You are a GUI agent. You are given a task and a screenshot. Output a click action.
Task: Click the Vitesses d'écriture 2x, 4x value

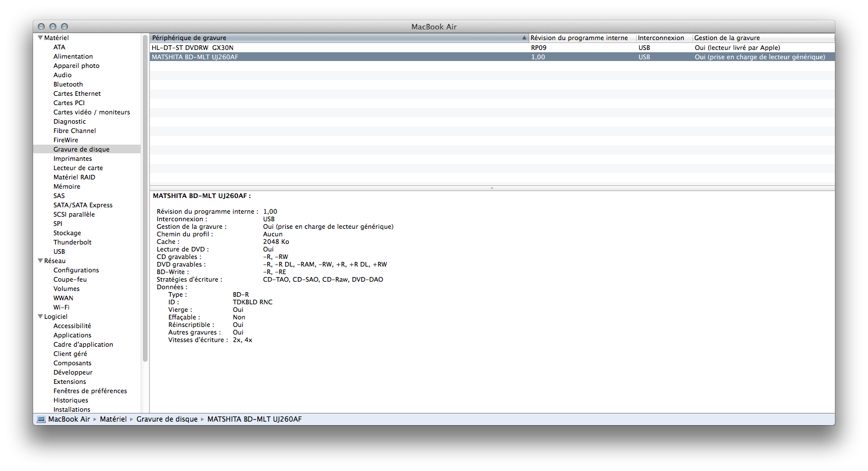click(243, 340)
